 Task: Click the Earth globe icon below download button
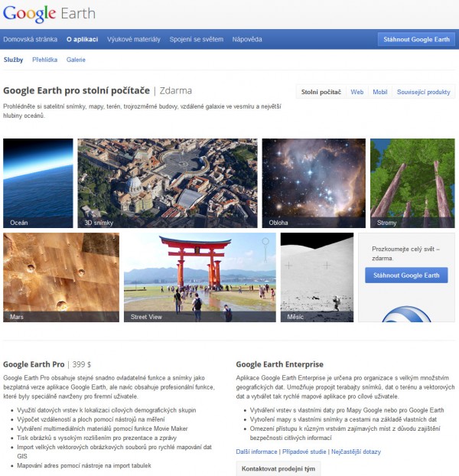coord(406,315)
